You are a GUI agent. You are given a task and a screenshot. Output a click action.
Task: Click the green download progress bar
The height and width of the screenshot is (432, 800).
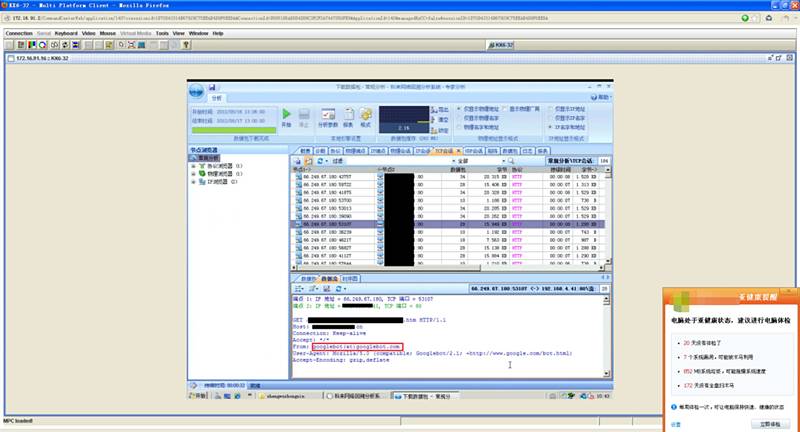coord(234,130)
